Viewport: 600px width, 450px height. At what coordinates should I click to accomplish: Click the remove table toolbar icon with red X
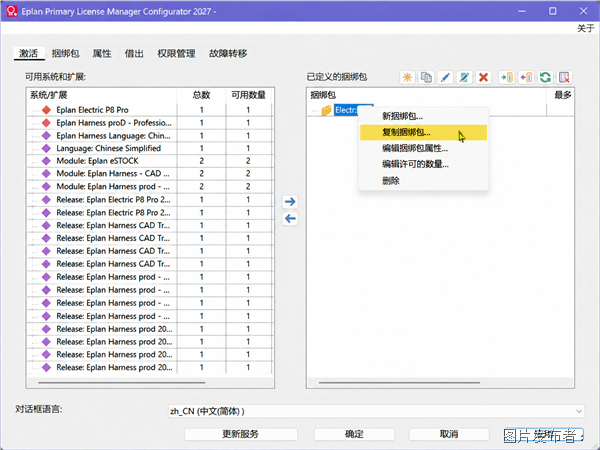(564, 77)
